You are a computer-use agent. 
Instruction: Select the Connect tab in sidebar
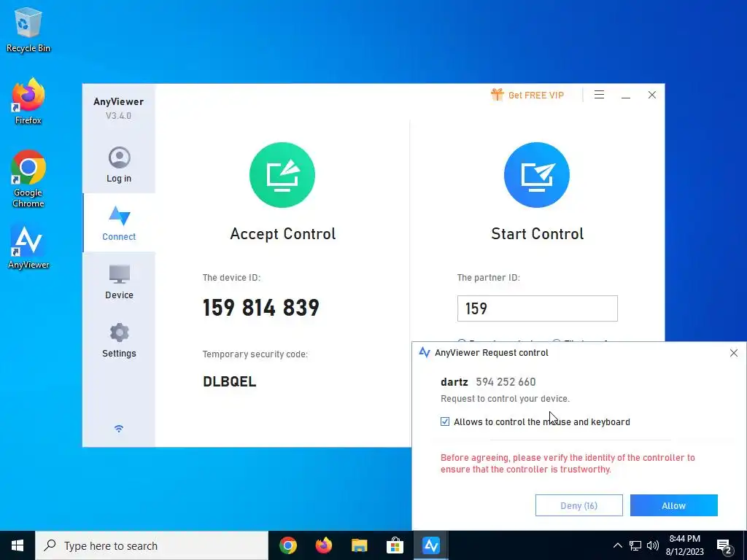(x=119, y=222)
